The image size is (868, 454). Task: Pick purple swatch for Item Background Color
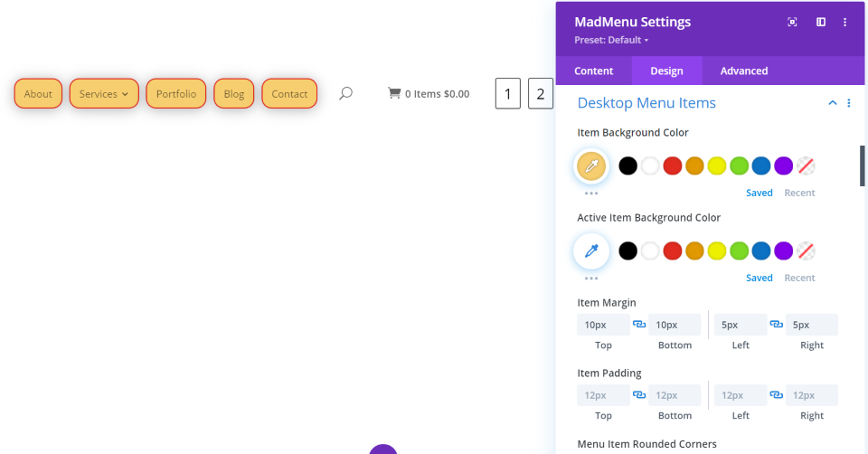pos(783,166)
